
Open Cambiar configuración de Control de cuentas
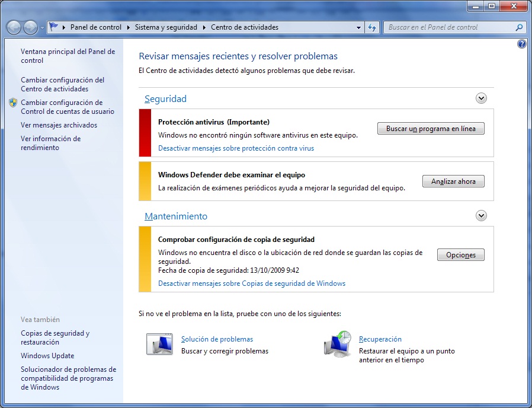[67, 107]
